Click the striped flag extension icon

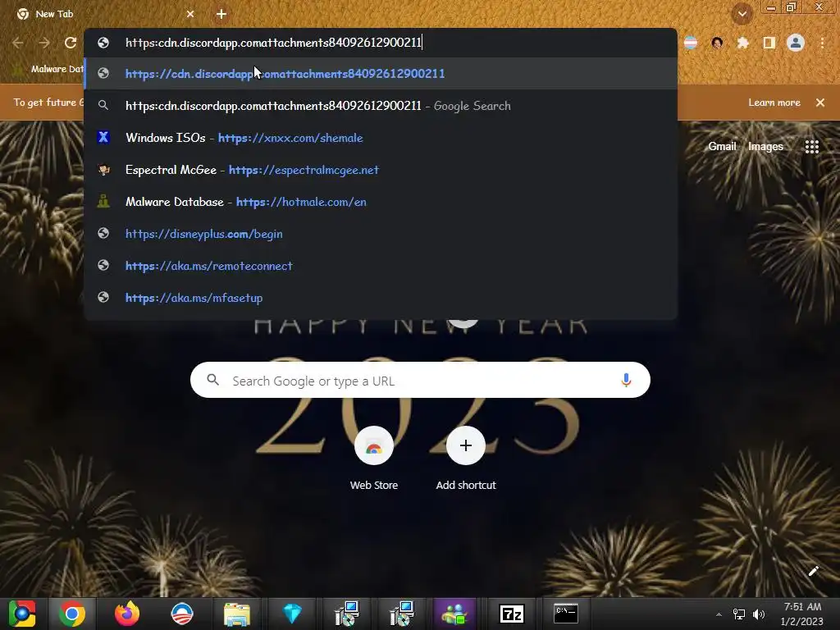point(691,43)
